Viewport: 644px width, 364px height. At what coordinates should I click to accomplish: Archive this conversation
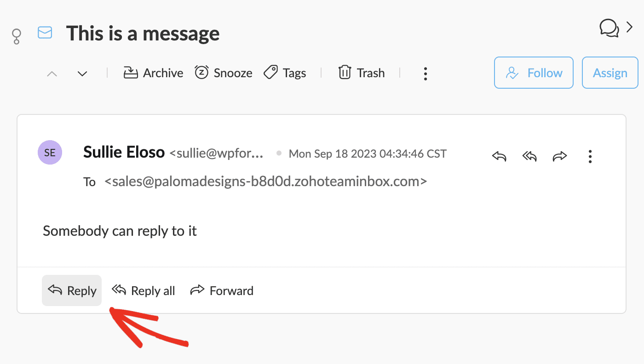(152, 73)
